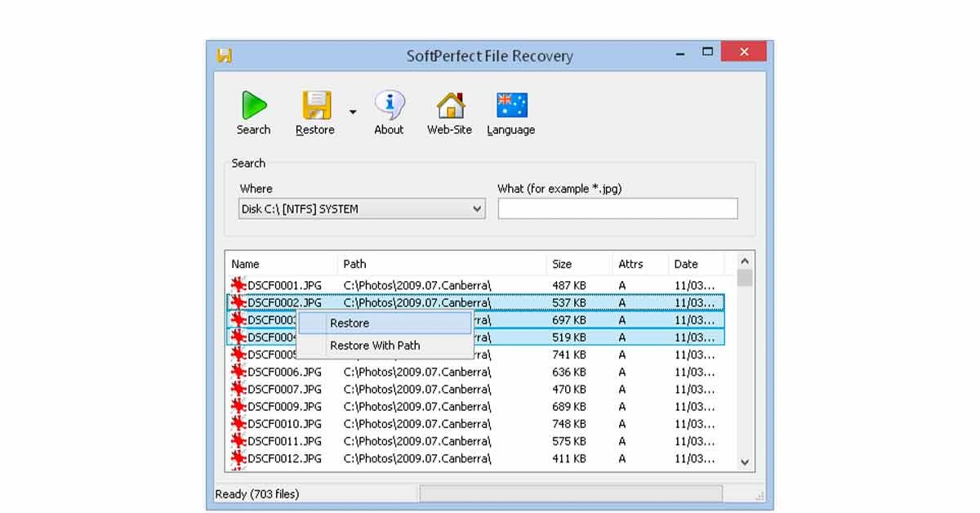
Task: Click the Ready (703 files) status text
Action: (258, 493)
